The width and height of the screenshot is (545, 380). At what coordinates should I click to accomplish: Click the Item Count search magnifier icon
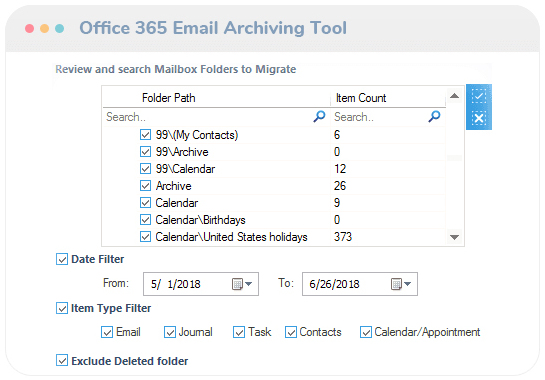coord(434,116)
